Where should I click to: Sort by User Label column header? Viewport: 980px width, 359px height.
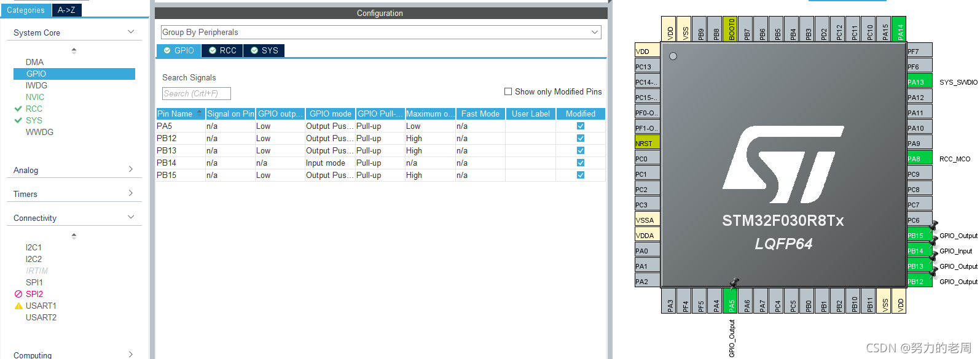pyautogui.click(x=531, y=114)
